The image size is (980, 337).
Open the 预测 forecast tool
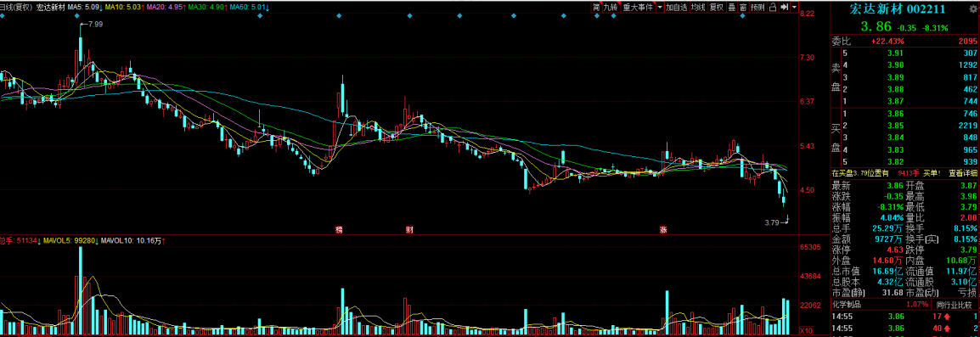(758, 8)
